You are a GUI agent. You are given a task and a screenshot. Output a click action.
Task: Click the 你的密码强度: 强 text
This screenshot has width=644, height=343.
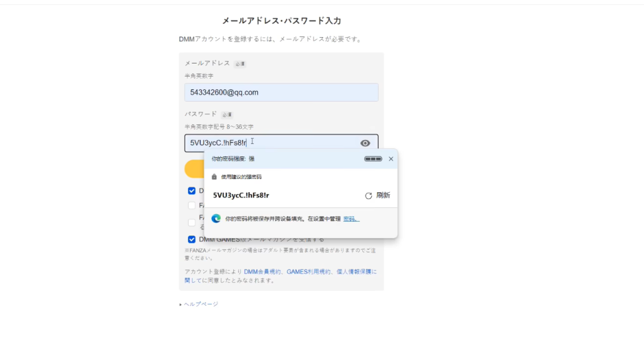233,159
